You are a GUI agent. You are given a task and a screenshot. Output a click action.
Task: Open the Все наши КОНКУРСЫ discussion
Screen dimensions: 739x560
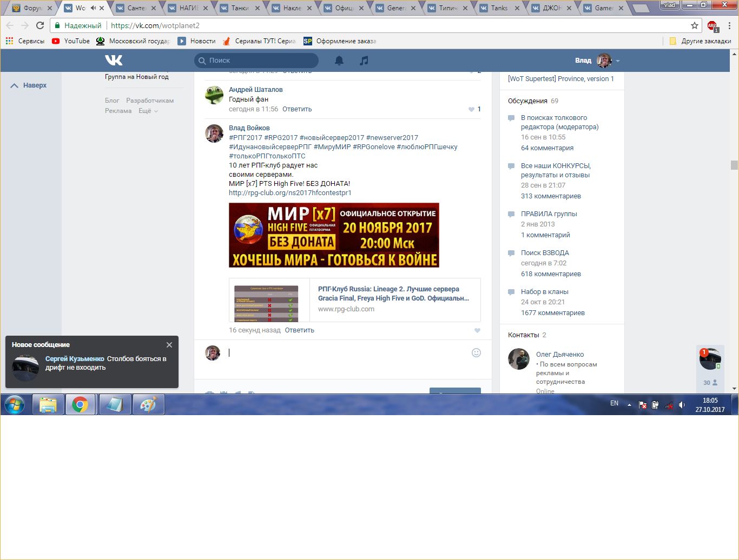pyautogui.click(x=556, y=170)
